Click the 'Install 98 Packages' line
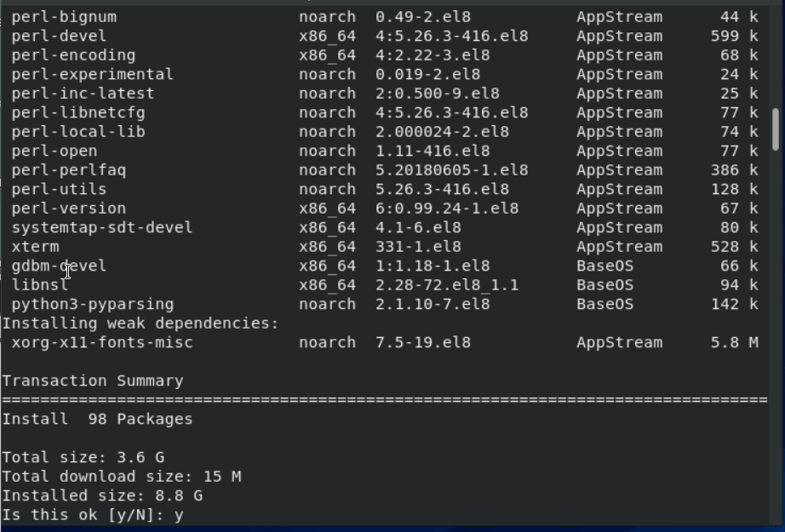Screen dimensions: 785x532 point(97,419)
